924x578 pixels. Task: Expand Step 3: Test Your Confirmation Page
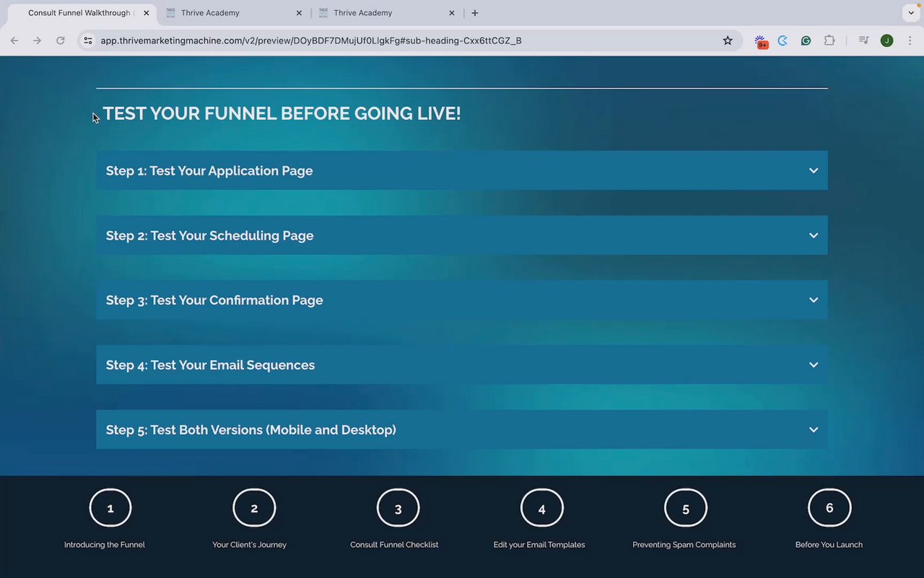(x=462, y=300)
